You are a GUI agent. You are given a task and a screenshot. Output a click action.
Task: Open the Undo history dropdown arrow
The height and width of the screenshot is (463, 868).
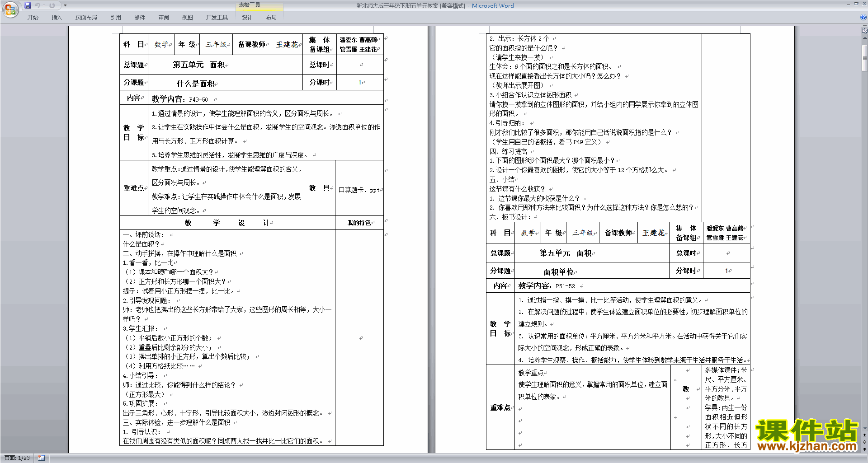(44, 5)
